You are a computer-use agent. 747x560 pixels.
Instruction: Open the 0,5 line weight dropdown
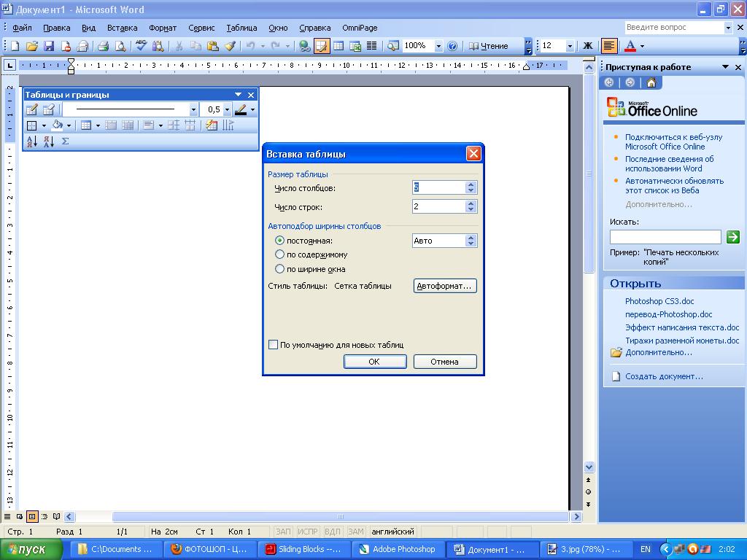pos(228,110)
